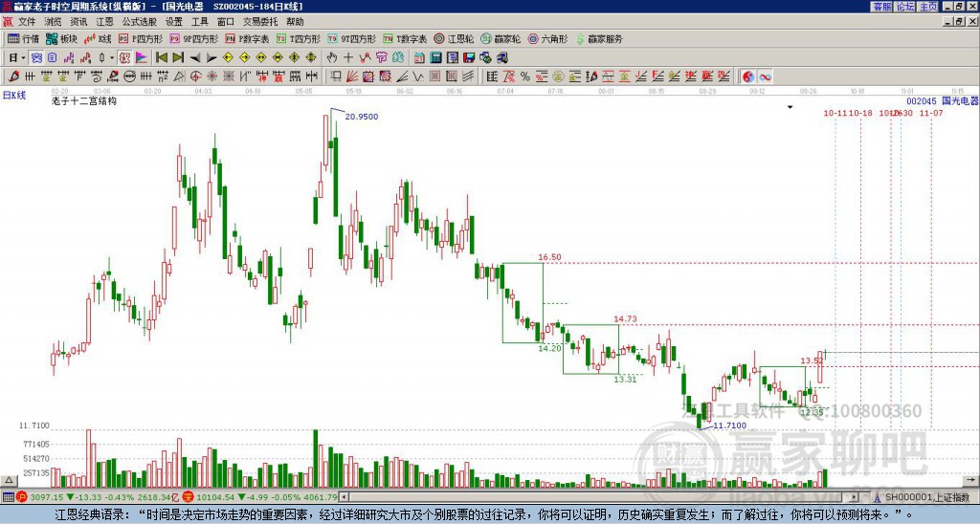This screenshot has height=524, width=980.
Task: Click the 老子十二宫结构 label
Action: tap(84, 100)
